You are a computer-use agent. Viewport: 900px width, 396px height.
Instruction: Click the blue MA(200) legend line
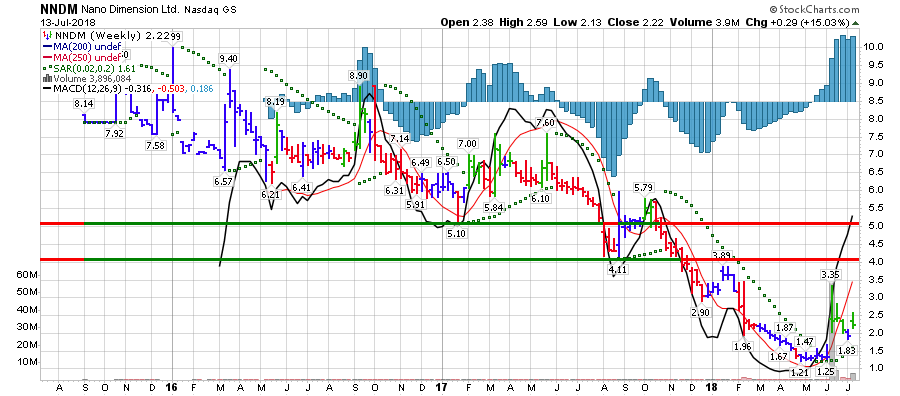click(x=47, y=47)
